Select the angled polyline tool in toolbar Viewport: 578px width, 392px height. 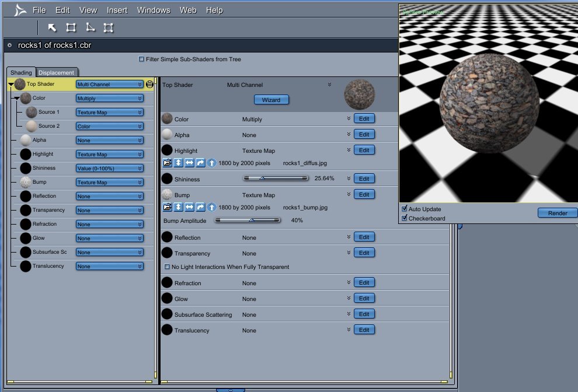point(90,27)
